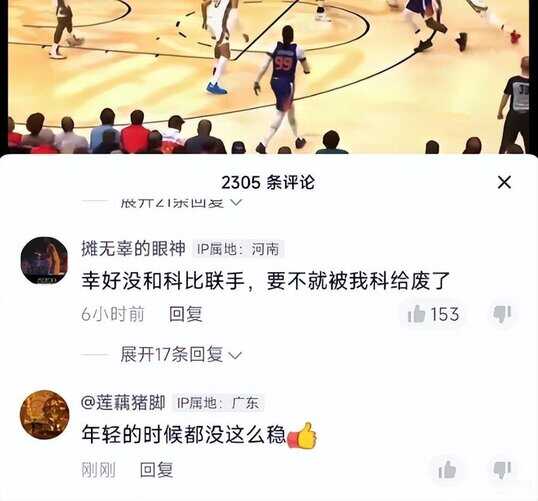The image size is (538, 501).
Task: Open profile name 摊无辜的眼神
Action: [x=133, y=248]
